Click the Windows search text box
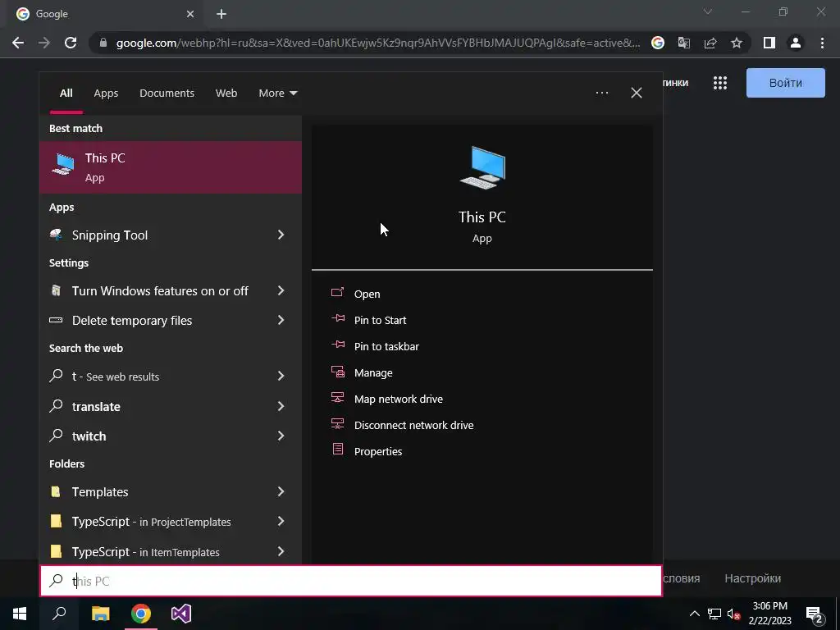The image size is (840, 630). pos(351,581)
